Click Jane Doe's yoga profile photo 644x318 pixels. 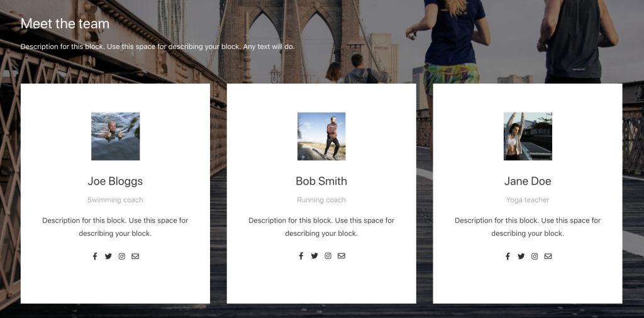click(x=528, y=136)
